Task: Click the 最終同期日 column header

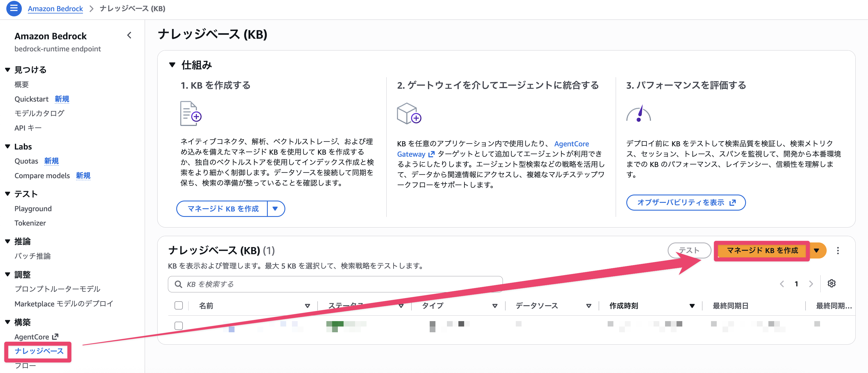Action: [731, 306]
